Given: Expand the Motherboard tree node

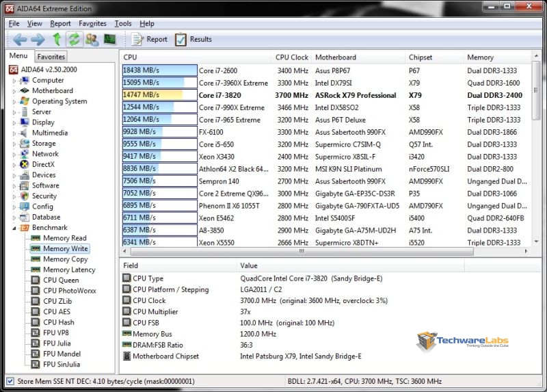Looking at the screenshot, I should pyautogui.click(x=14, y=92).
